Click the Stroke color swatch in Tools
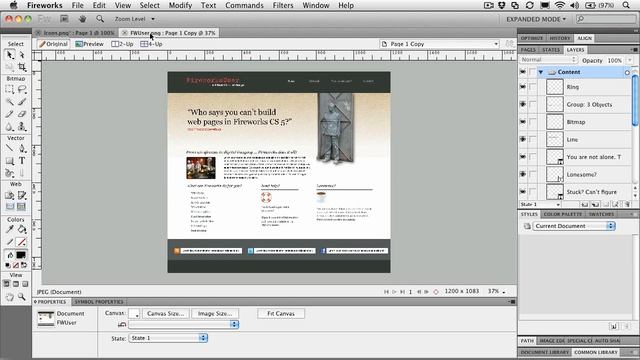The image size is (640, 360). point(21,242)
